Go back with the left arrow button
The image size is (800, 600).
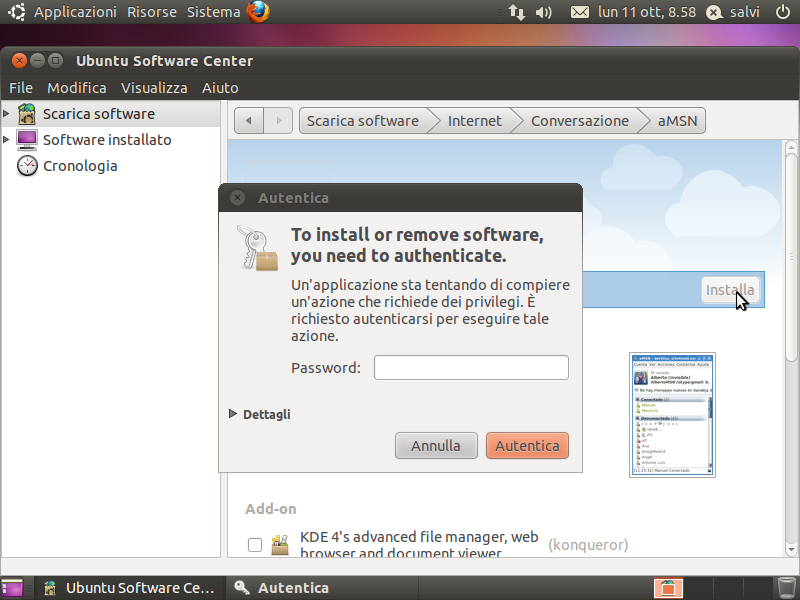(x=249, y=121)
